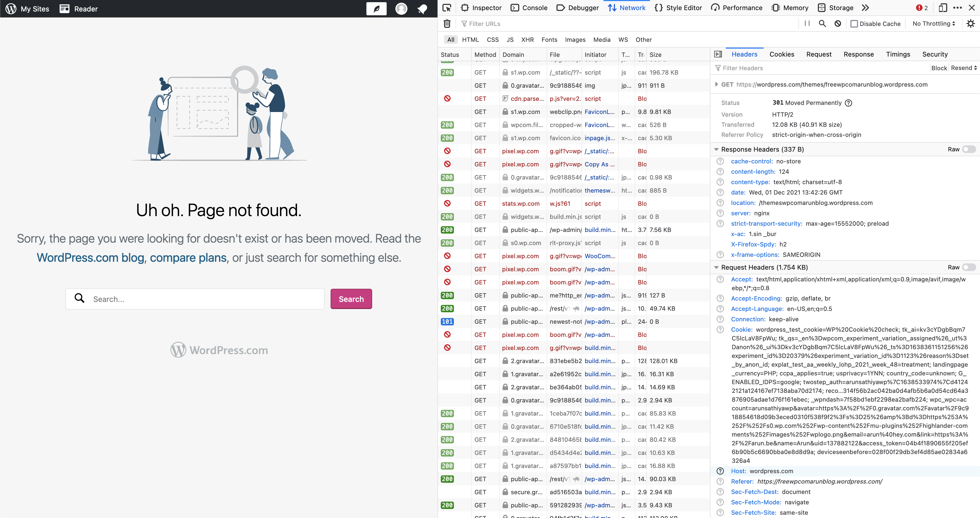Click help icon next to 301 status
Image resolution: width=980 pixels, height=518 pixels.
848,103
